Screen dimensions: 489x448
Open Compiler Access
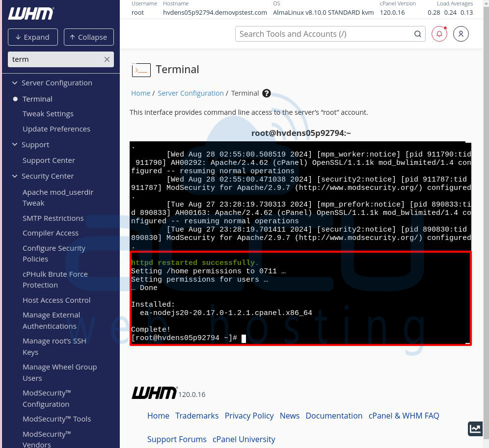pyautogui.click(x=51, y=233)
